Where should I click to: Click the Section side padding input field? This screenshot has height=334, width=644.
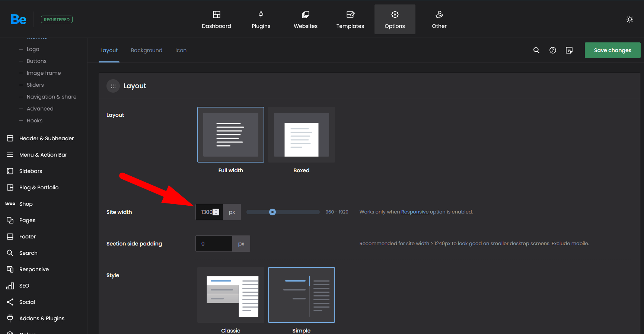(214, 244)
